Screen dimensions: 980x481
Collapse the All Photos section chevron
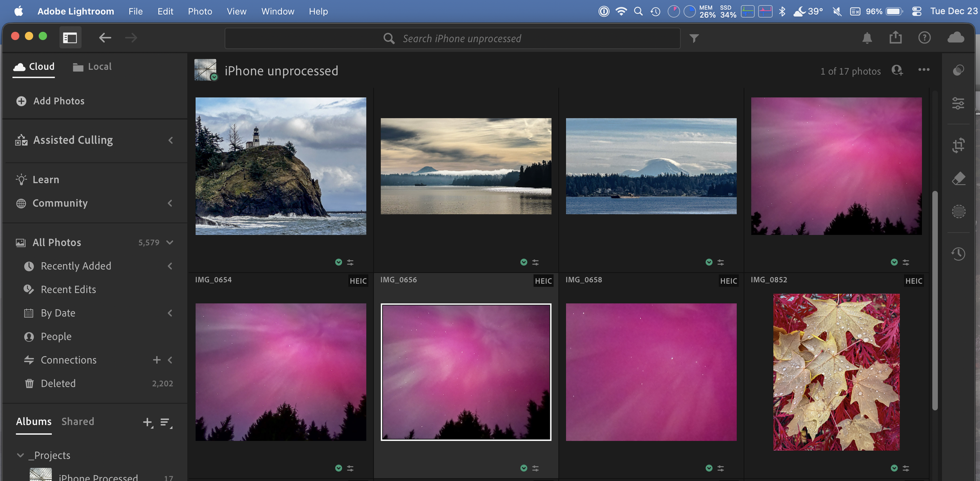[x=170, y=243]
